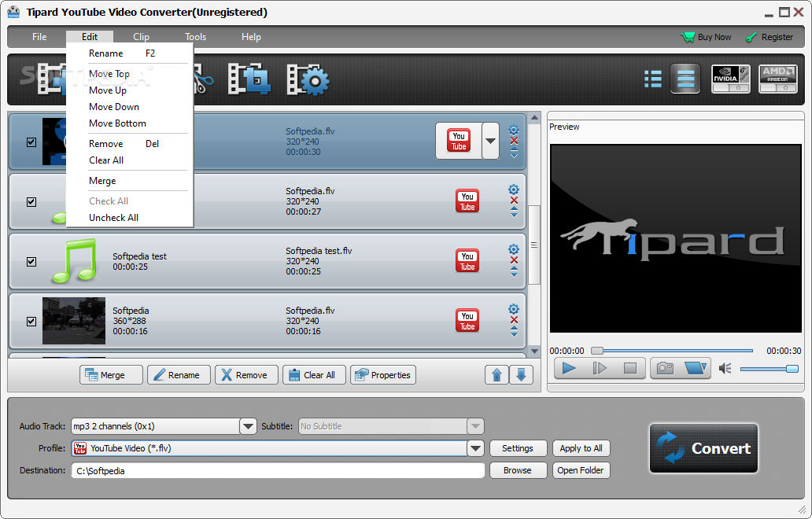The image size is (812, 519).
Task: Click the profile Settings button
Action: click(518, 448)
